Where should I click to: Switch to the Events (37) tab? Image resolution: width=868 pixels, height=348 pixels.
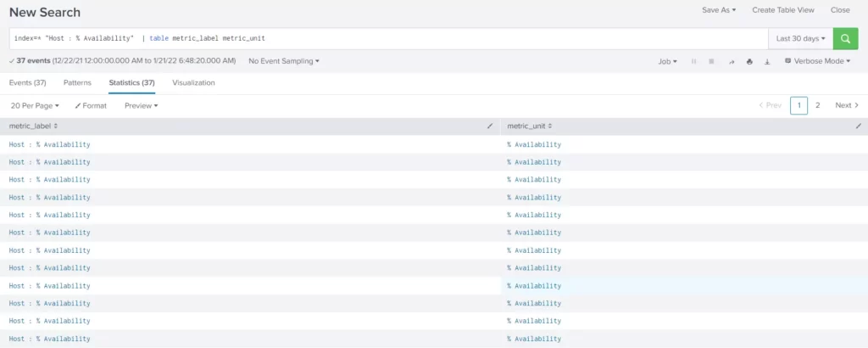tap(28, 82)
